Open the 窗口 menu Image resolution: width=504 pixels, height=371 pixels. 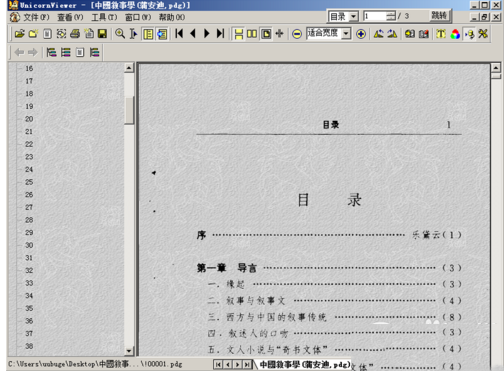point(138,17)
